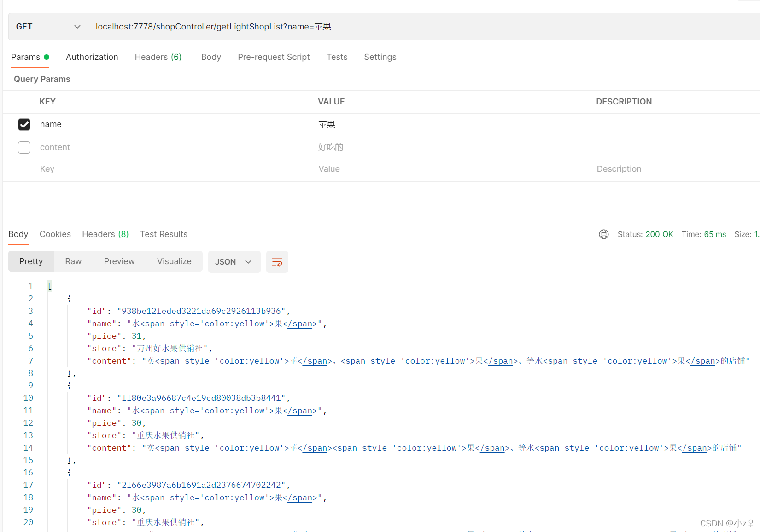Image resolution: width=760 pixels, height=532 pixels.
Task: Open the Settings tab
Action: pyautogui.click(x=380, y=57)
